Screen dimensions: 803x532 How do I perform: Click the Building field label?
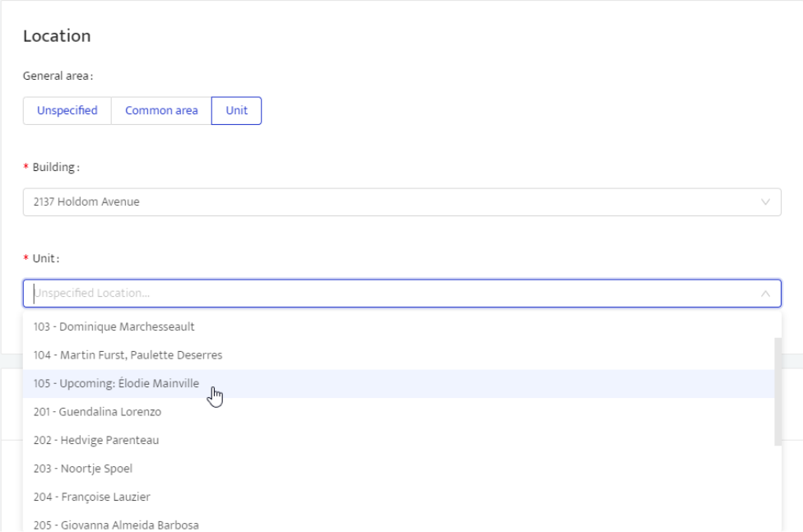tap(55, 168)
